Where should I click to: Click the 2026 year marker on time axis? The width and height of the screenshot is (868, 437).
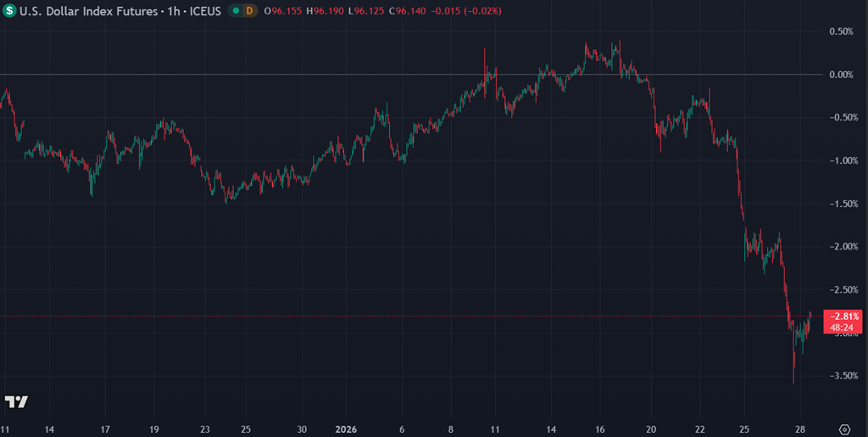point(346,429)
